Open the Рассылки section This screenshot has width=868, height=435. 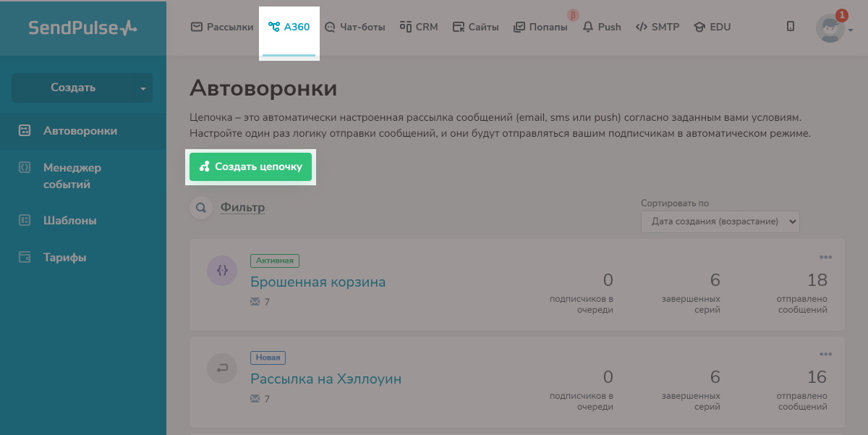(222, 27)
